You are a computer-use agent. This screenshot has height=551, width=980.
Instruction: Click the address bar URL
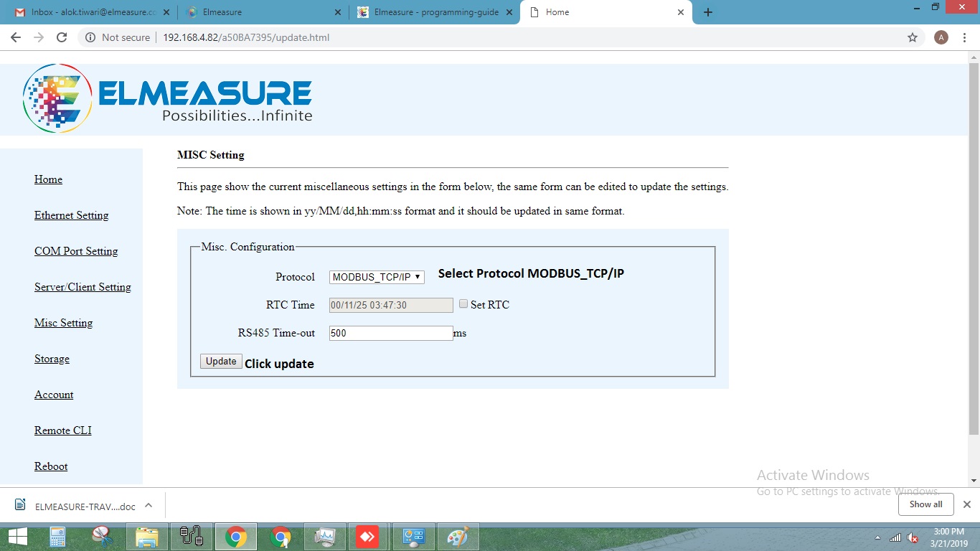[246, 37]
